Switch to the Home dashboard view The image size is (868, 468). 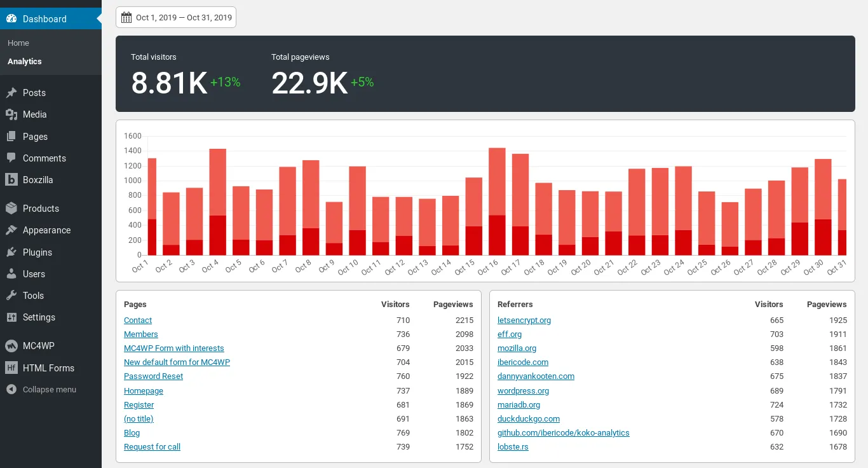pyautogui.click(x=18, y=43)
